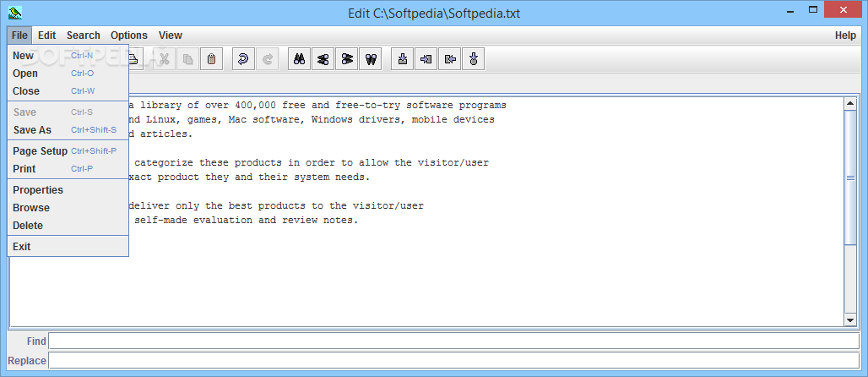Close the Edit window with the red X

click(843, 10)
